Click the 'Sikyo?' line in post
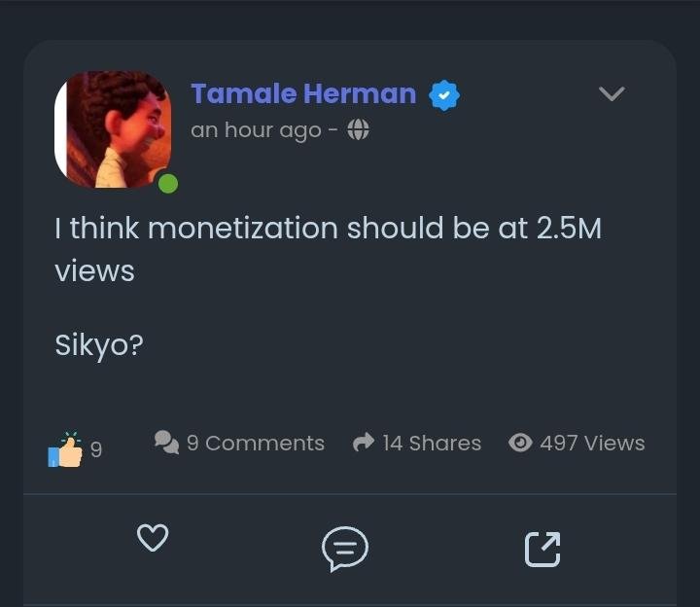The image size is (700, 607). pyautogui.click(x=99, y=345)
